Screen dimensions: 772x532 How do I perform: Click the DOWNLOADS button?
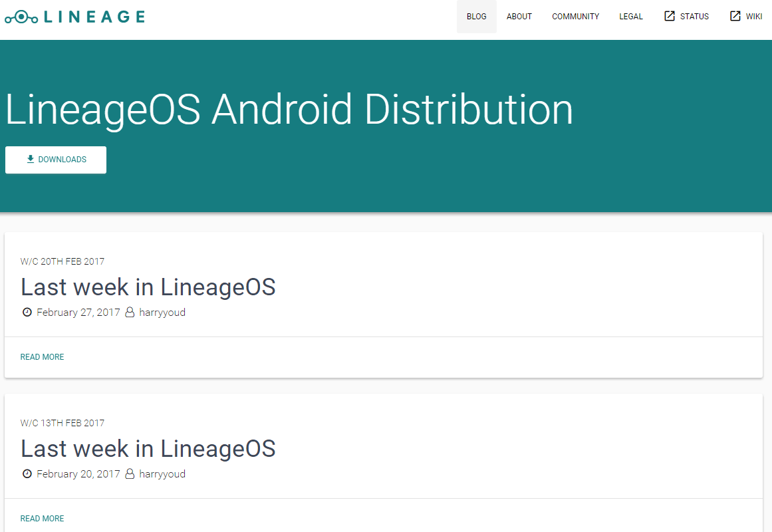click(55, 160)
